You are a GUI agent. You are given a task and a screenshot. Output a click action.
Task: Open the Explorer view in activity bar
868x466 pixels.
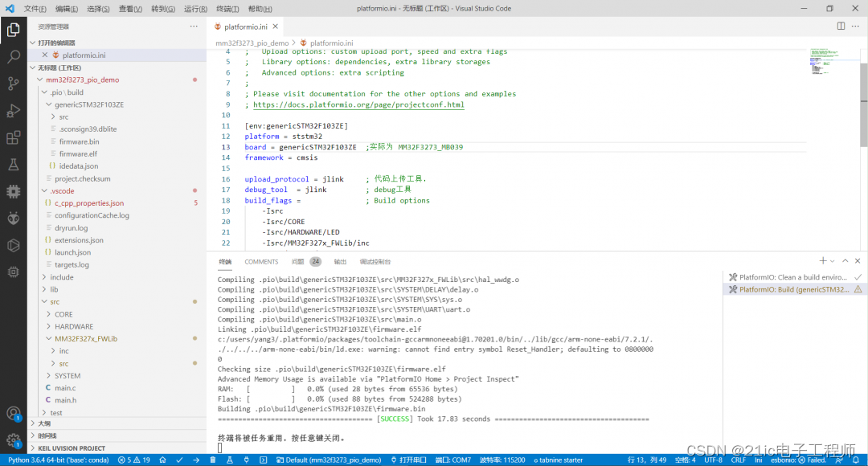tap(14, 30)
